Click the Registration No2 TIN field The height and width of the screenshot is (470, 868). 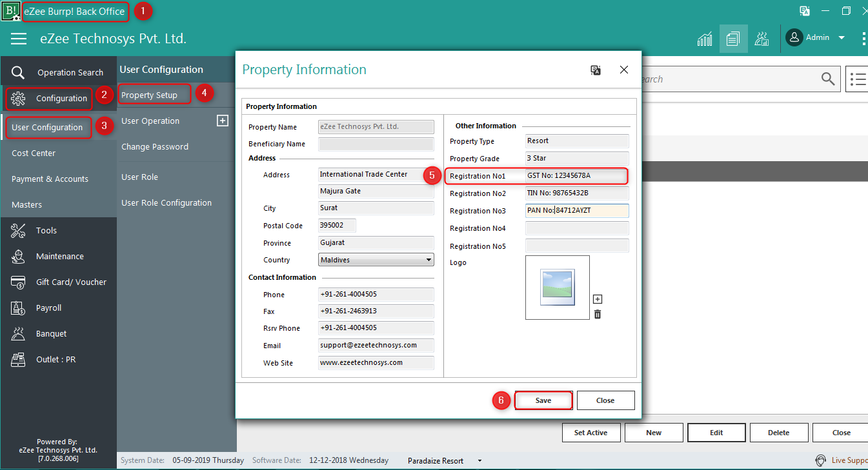(x=577, y=193)
